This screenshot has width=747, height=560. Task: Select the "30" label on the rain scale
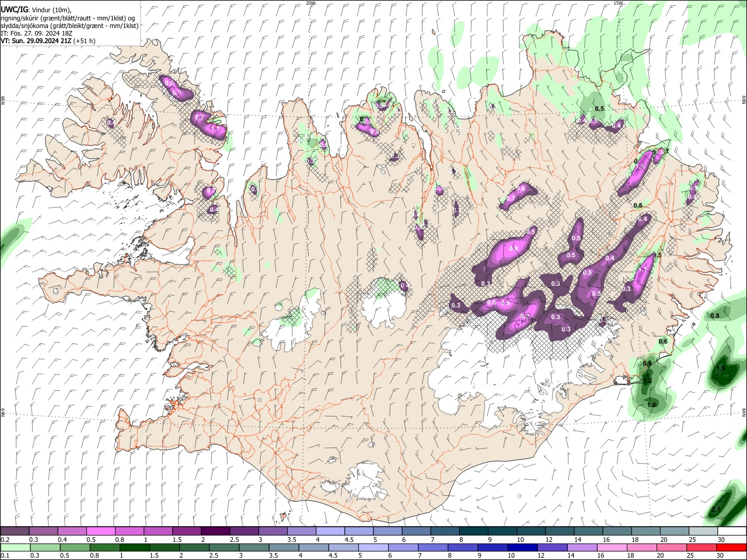(721, 556)
